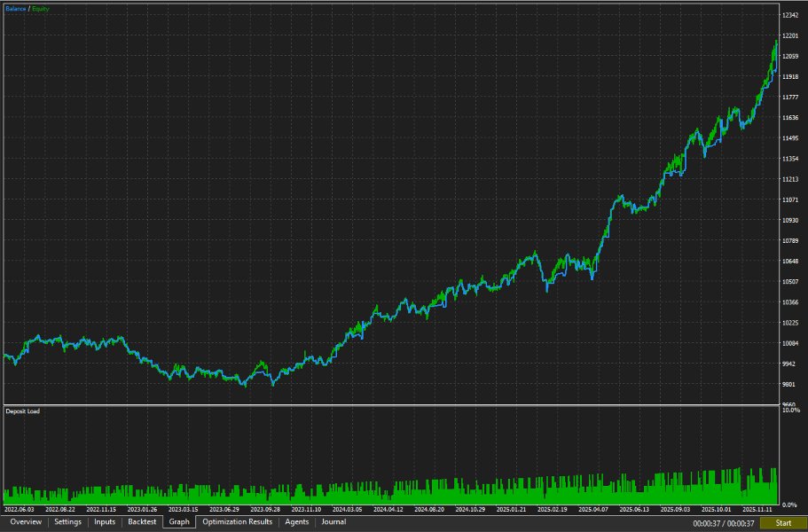Click the Equity legend label
808x532 pixels.
tap(41, 9)
